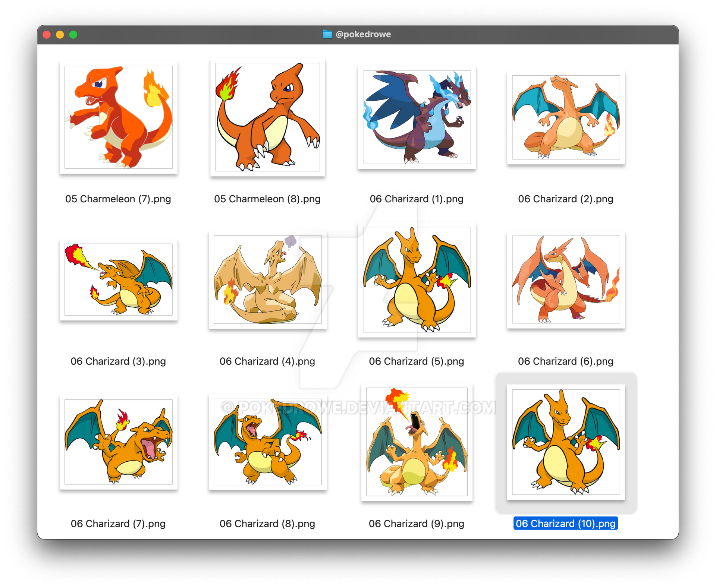Pick the 06 Charizard (4).png thumbnail
The width and height of the screenshot is (716, 588).
pos(268,279)
